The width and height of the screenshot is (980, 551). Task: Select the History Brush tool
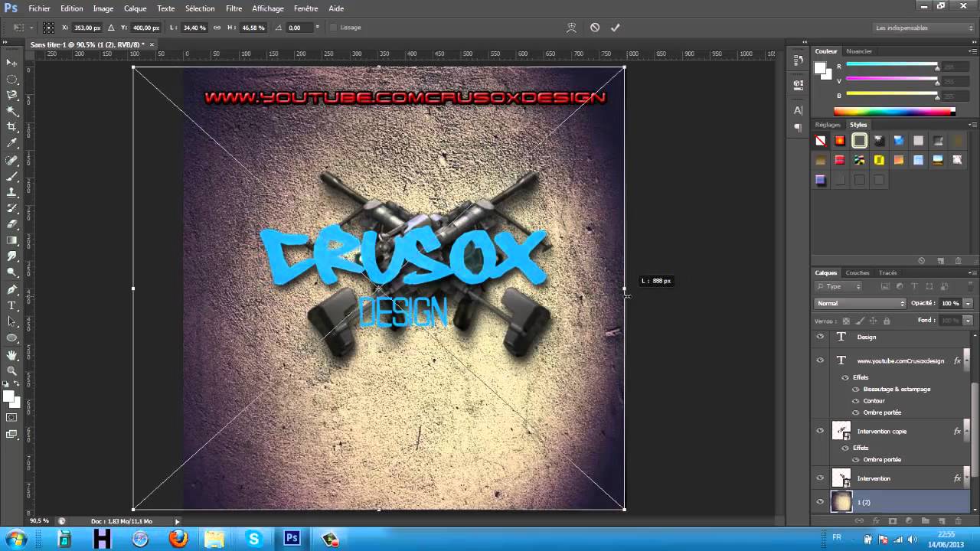click(x=11, y=209)
